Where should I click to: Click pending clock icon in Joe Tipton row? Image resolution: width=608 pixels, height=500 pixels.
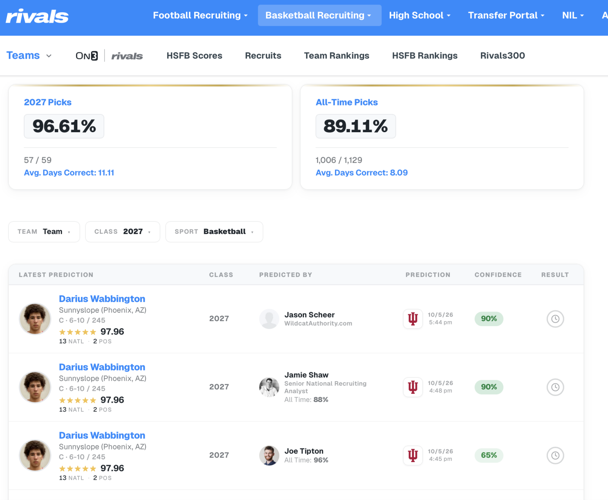(555, 455)
